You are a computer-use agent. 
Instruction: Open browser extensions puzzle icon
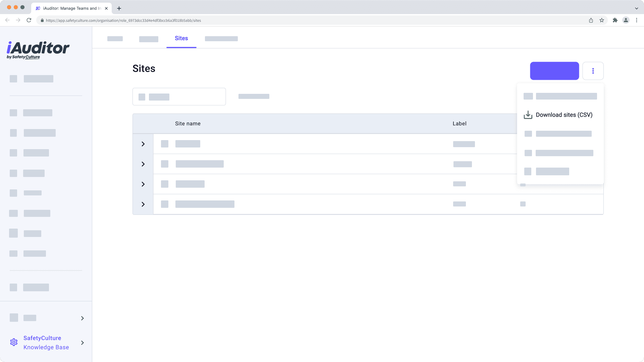coord(615,20)
